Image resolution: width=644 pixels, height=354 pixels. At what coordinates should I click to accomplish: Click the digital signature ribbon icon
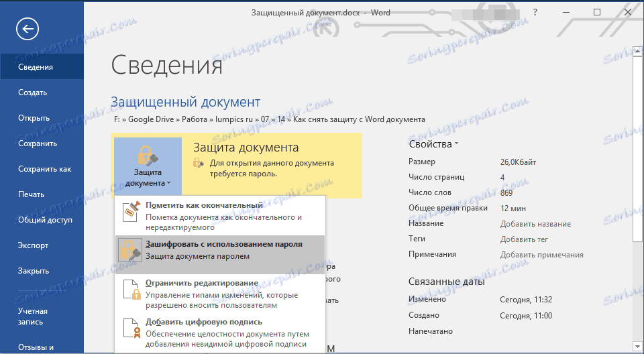[x=132, y=328]
